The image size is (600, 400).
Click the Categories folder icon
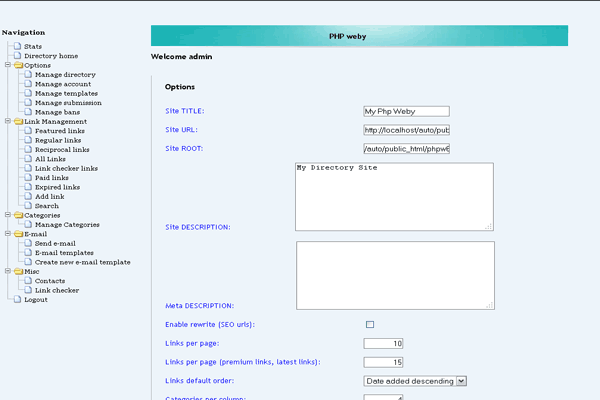(x=17, y=215)
